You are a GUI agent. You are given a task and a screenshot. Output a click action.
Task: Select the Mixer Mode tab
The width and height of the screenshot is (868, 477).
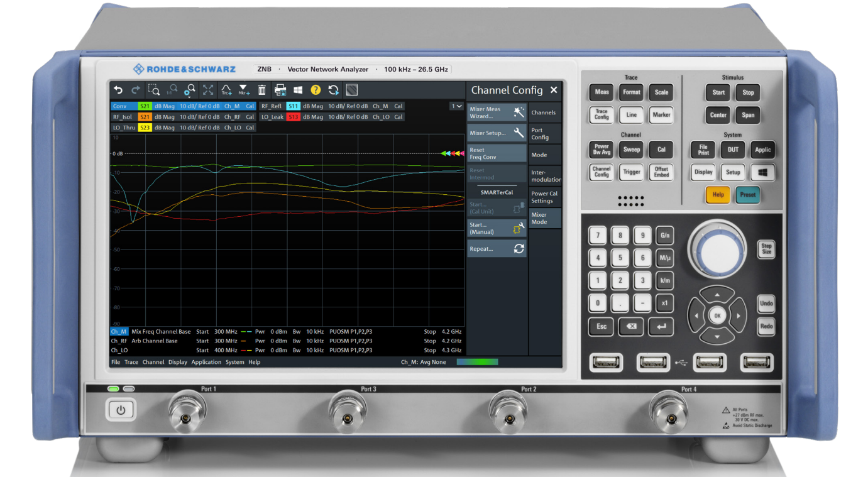(x=544, y=218)
